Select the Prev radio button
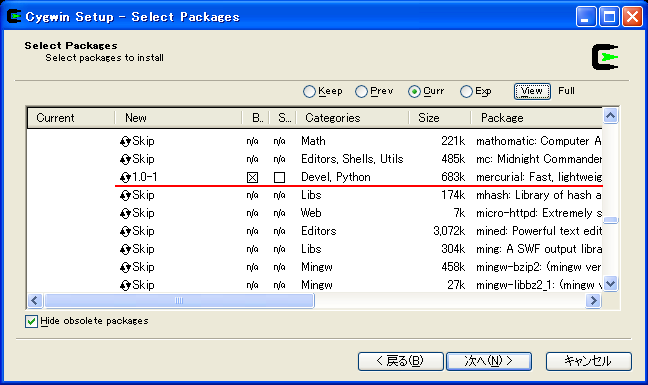This screenshot has height=385, width=648. tap(361, 91)
